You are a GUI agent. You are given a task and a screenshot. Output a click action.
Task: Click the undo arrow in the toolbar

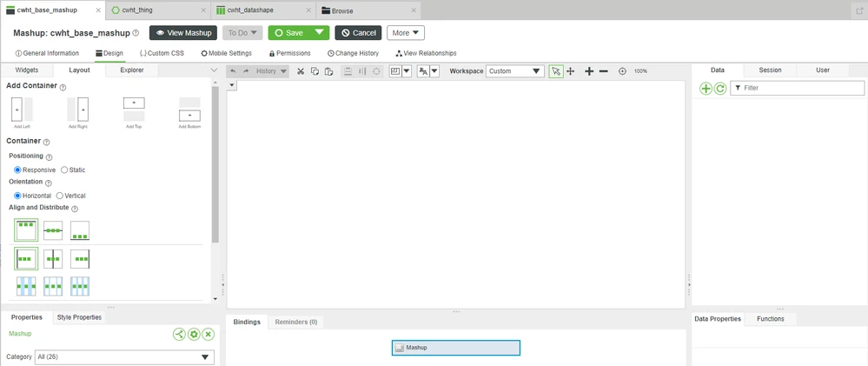point(233,71)
